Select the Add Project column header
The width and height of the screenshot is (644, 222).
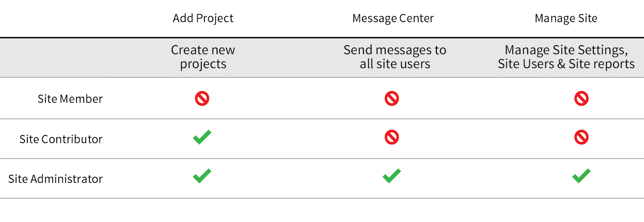[x=203, y=19]
